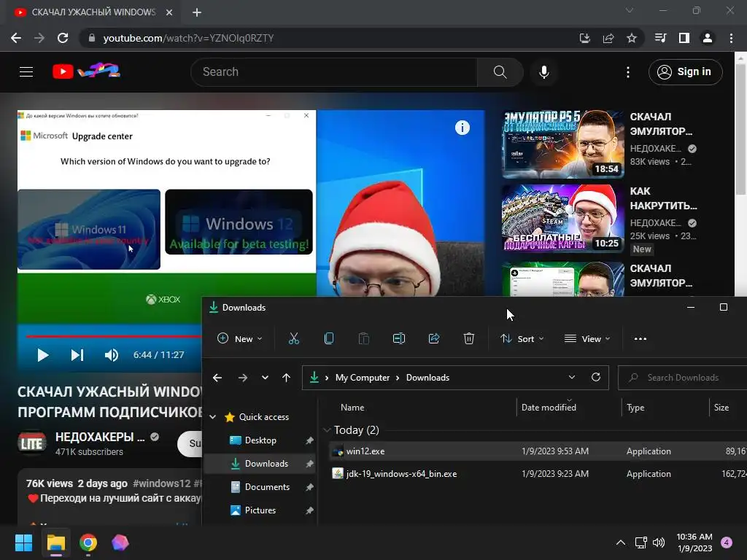
Task: Collapse the Quick access tree node
Action: pos(213,417)
